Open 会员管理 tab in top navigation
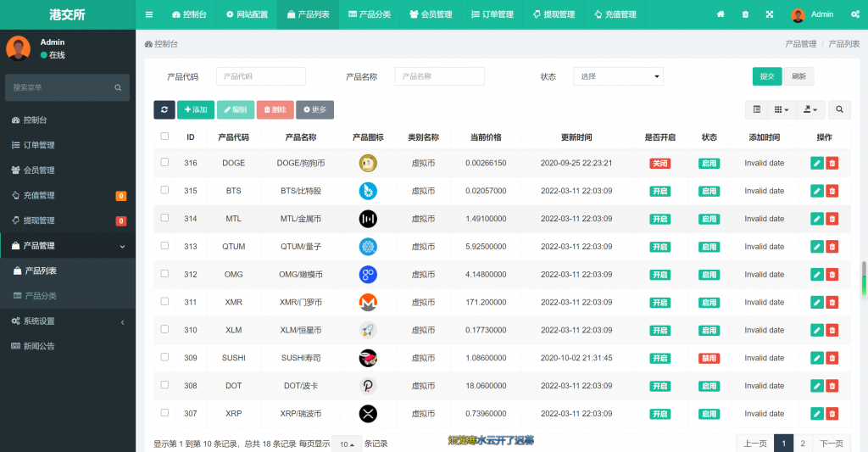 pos(431,14)
